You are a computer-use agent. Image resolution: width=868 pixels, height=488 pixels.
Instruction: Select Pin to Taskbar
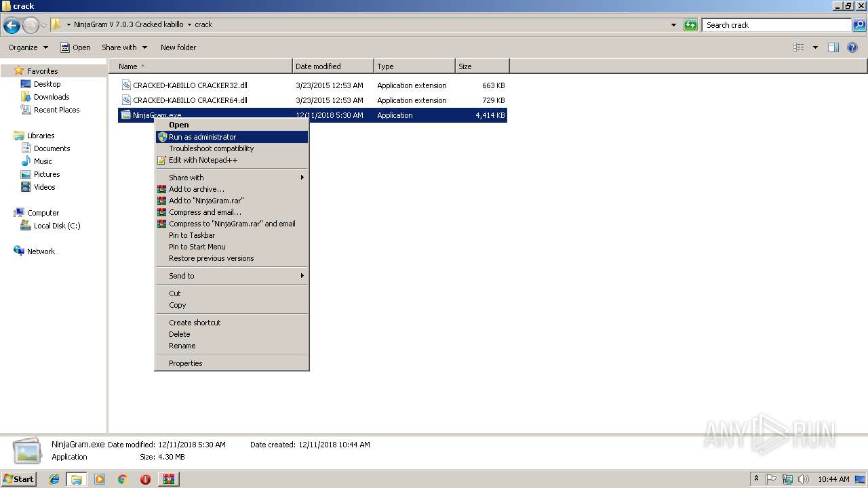click(231, 235)
